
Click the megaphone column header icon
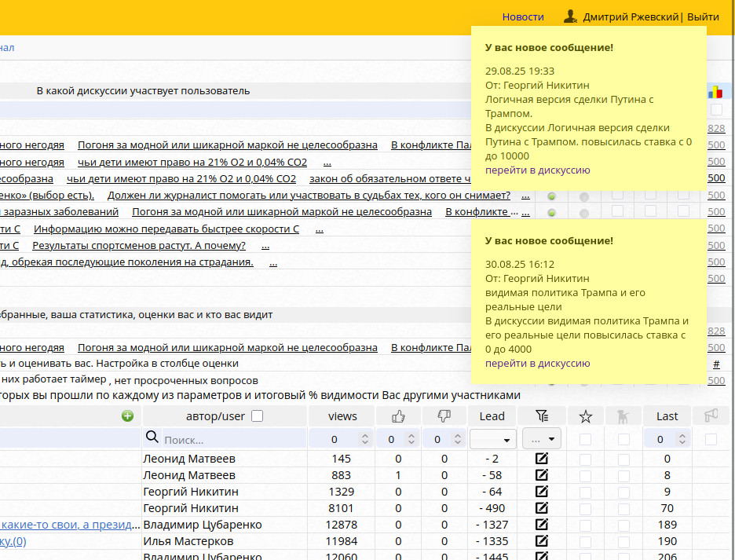click(711, 416)
